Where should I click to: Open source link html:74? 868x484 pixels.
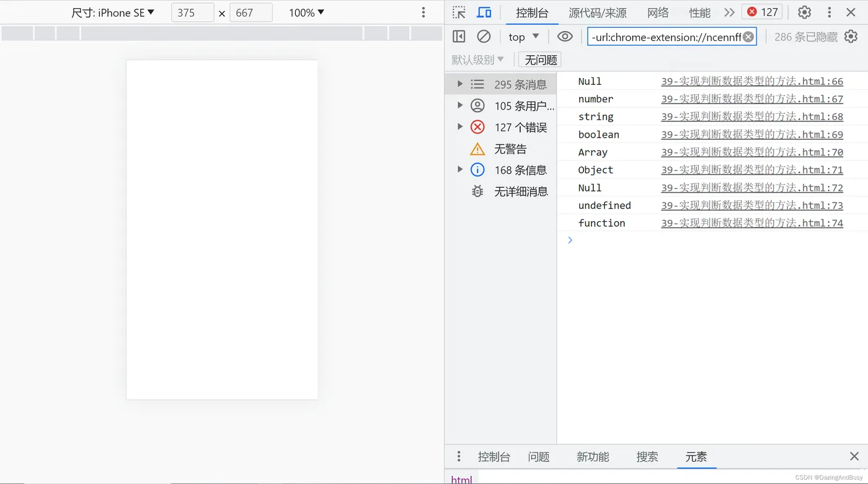pos(752,223)
